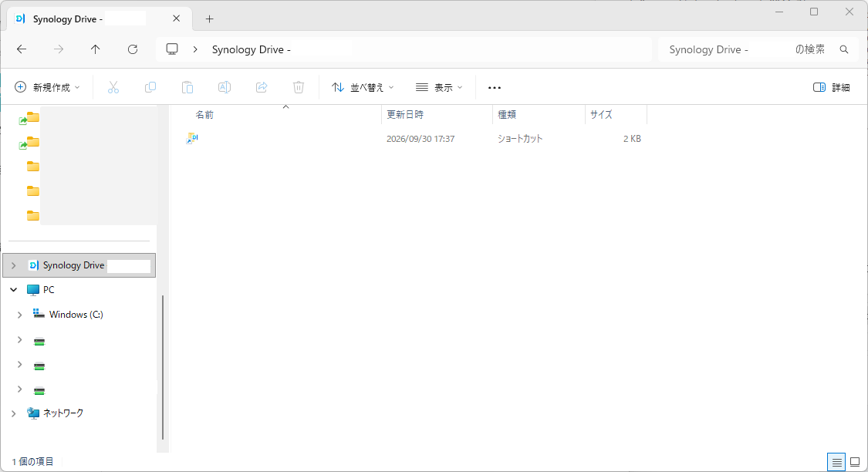868x472 pixels.
Task: Click the Rename icon in toolbar
Action: pos(225,87)
